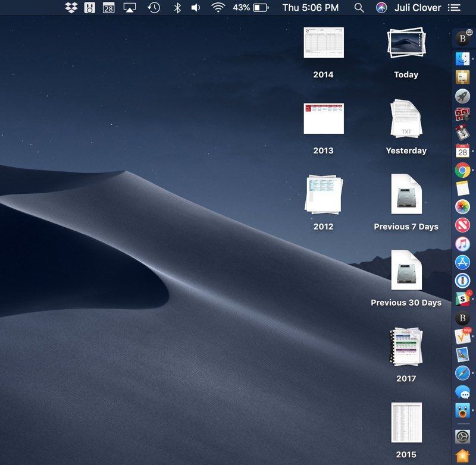The width and height of the screenshot is (476, 465).
Task: Open Finder from the dock
Action: pos(462,58)
